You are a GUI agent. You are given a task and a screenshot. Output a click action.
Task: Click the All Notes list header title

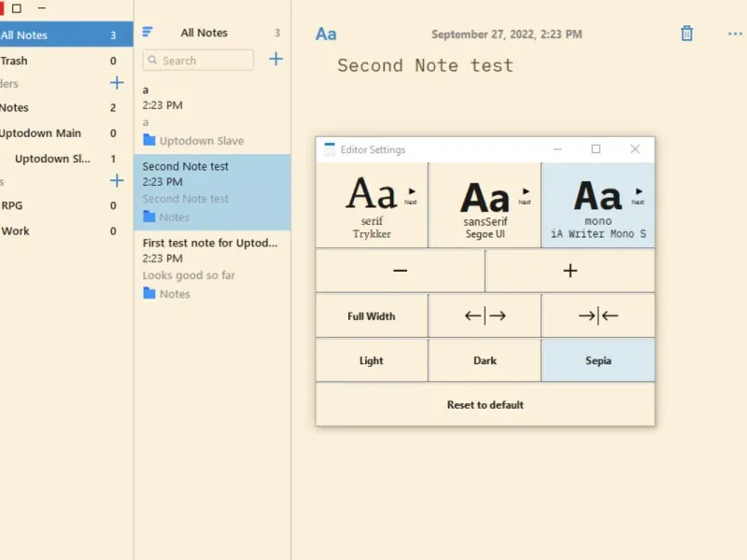204,33
